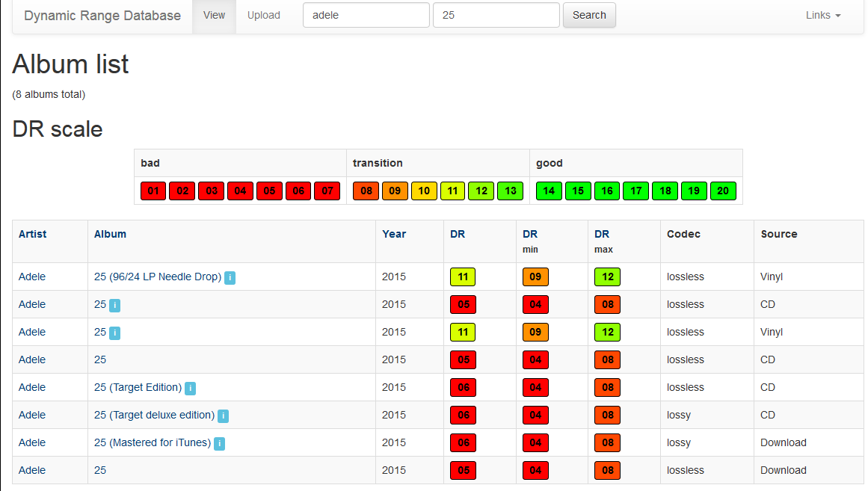Click the Source column header
868x491 pixels.
pos(779,234)
